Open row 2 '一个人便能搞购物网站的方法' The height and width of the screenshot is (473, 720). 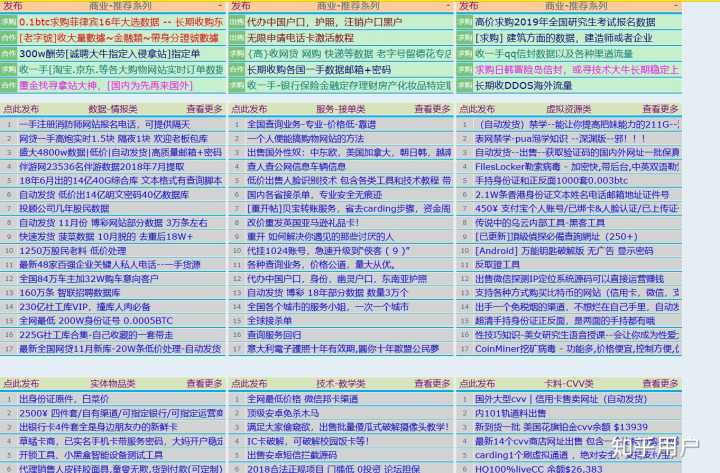(x=305, y=139)
